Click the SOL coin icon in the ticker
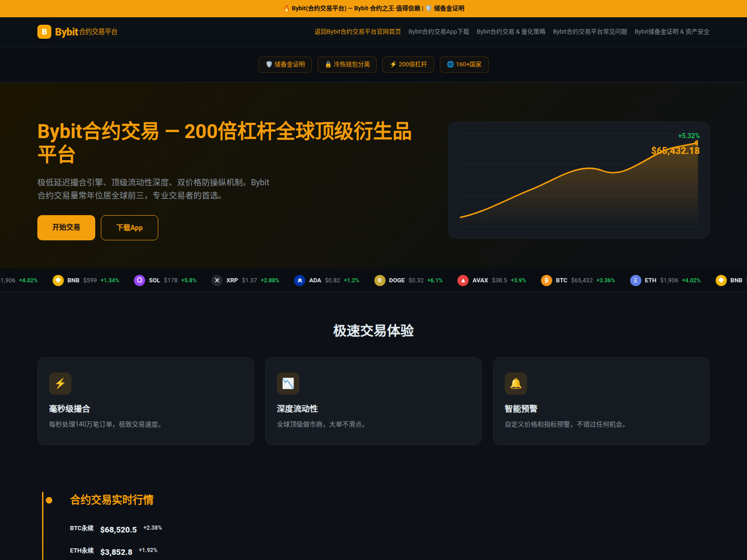Viewport: 747px width, 560px height. tap(140, 280)
